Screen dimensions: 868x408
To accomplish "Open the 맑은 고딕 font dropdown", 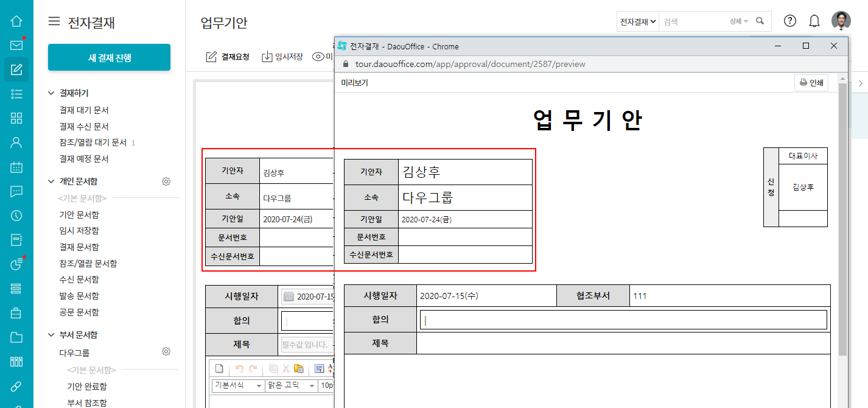I will pyautogui.click(x=291, y=385).
